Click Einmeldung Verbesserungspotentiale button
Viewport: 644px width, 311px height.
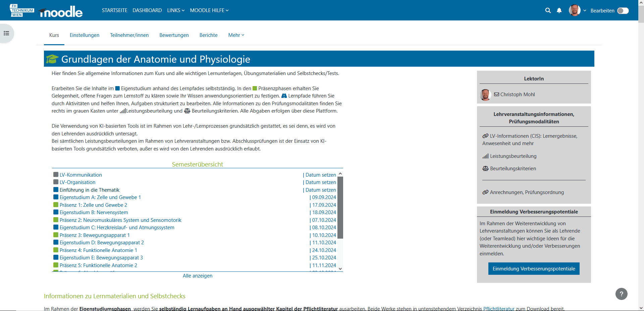[x=534, y=269]
